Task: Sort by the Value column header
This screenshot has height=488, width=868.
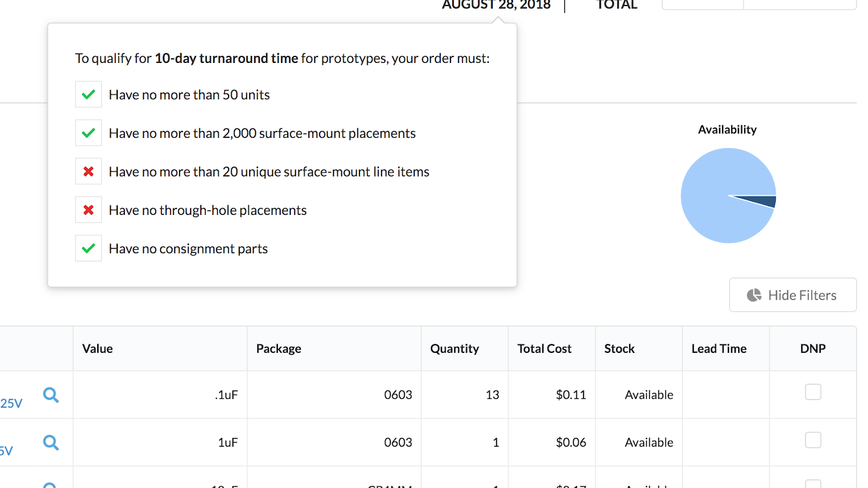Action: [x=98, y=348]
